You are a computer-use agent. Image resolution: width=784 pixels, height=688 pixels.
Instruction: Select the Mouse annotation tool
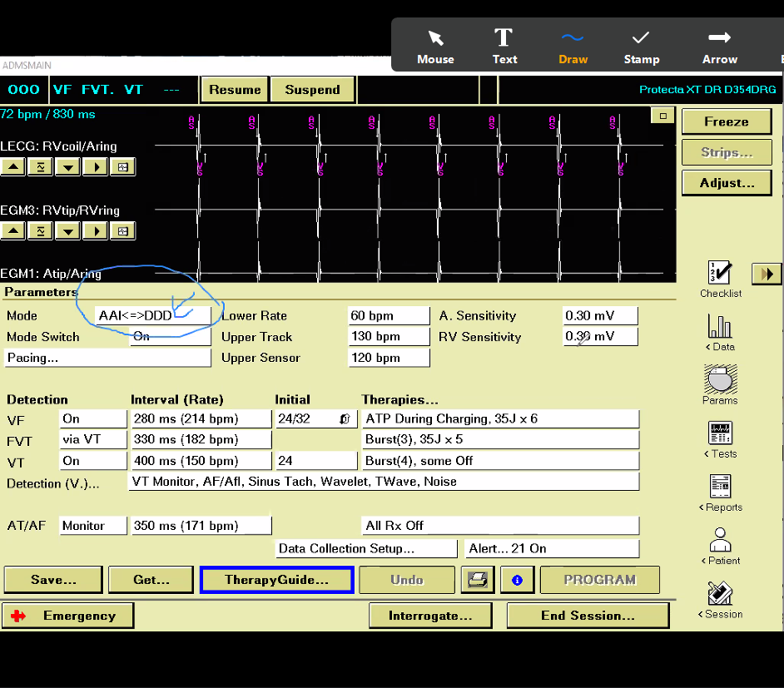point(435,47)
